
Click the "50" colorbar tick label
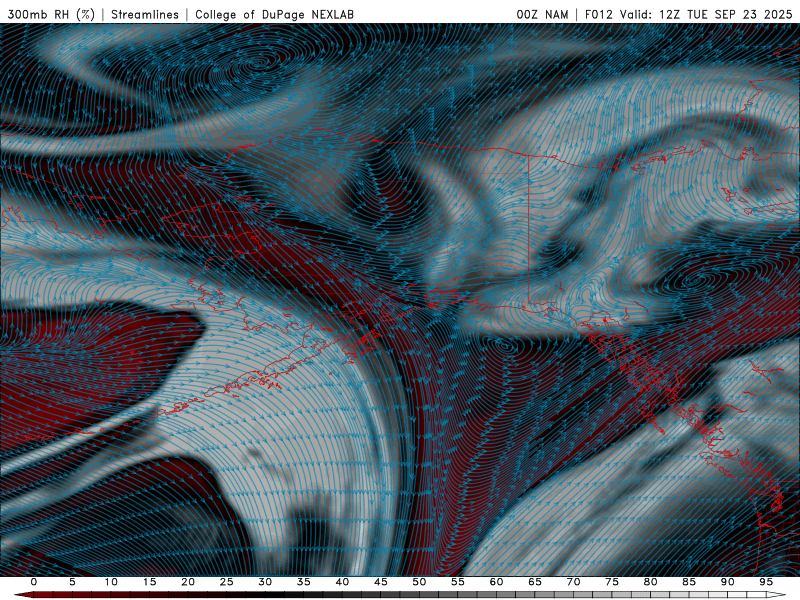click(419, 582)
